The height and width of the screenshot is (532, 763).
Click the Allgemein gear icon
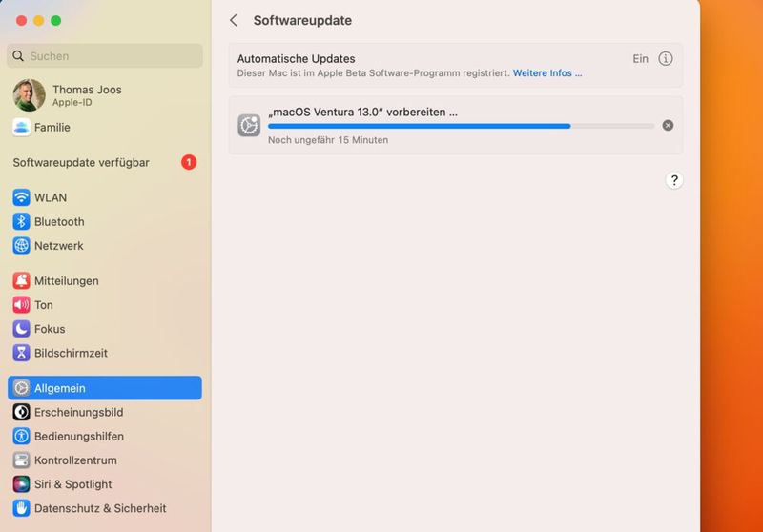(21, 388)
